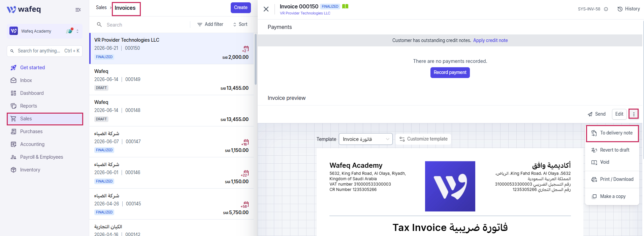644x236 pixels.
Task: Click the Inbox envelope icon
Action: (x=13, y=80)
